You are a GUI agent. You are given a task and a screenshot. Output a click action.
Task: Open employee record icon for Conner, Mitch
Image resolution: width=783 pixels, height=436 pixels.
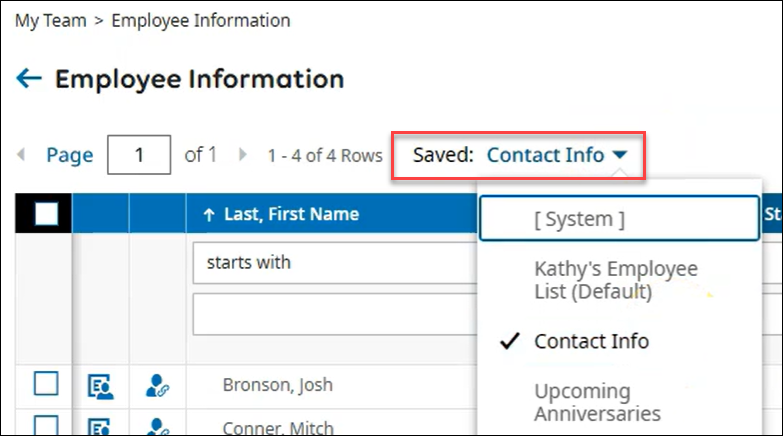tap(100, 427)
